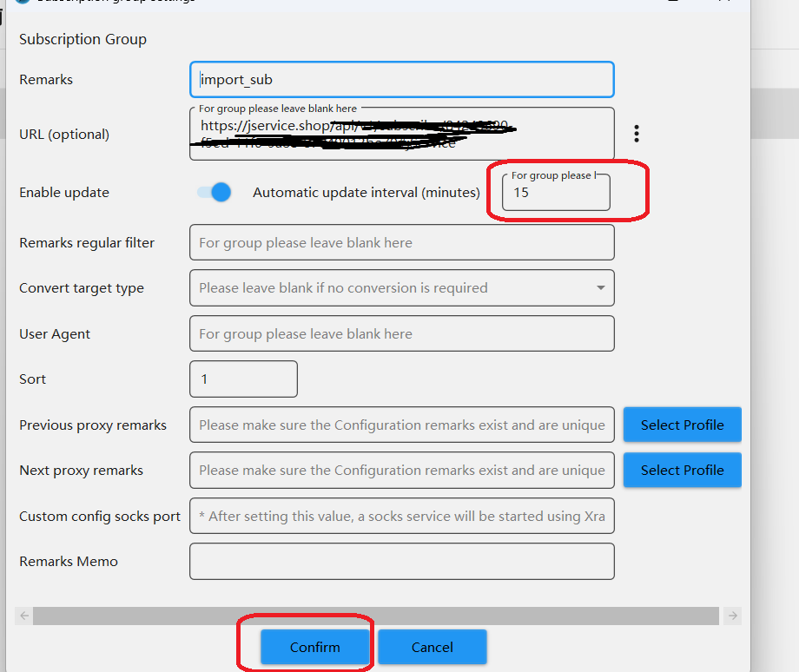Click the Remarks regular filter input
The width and height of the screenshot is (799, 672).
[401, 243]
